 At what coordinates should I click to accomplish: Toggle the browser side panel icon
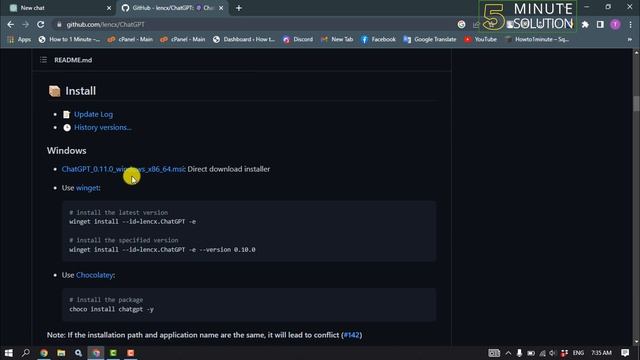click(600, 24)
